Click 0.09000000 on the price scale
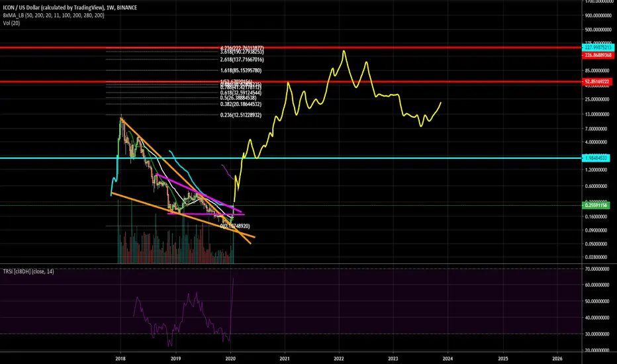The height and width of the screenshot is (364, 617). pyautogui.click(x=597, y=230)
